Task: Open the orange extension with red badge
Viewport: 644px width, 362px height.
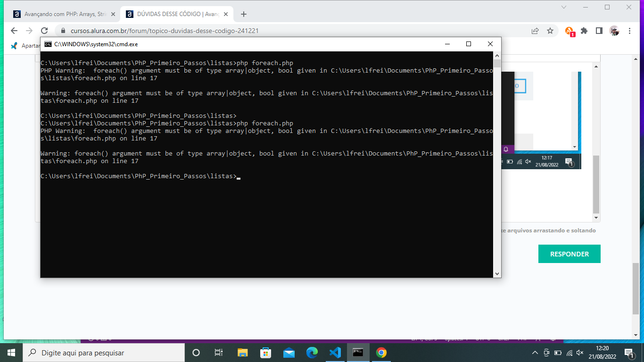Action: [x=570, y=31]
